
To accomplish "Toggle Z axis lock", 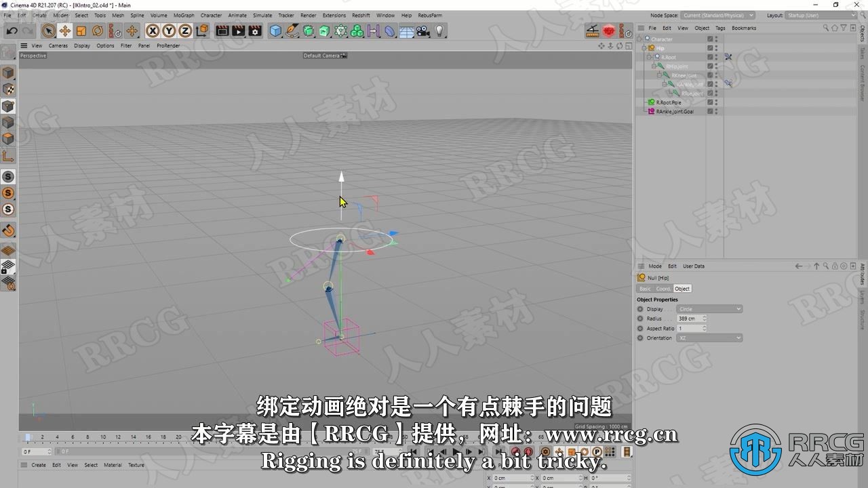I will (184, 30).
